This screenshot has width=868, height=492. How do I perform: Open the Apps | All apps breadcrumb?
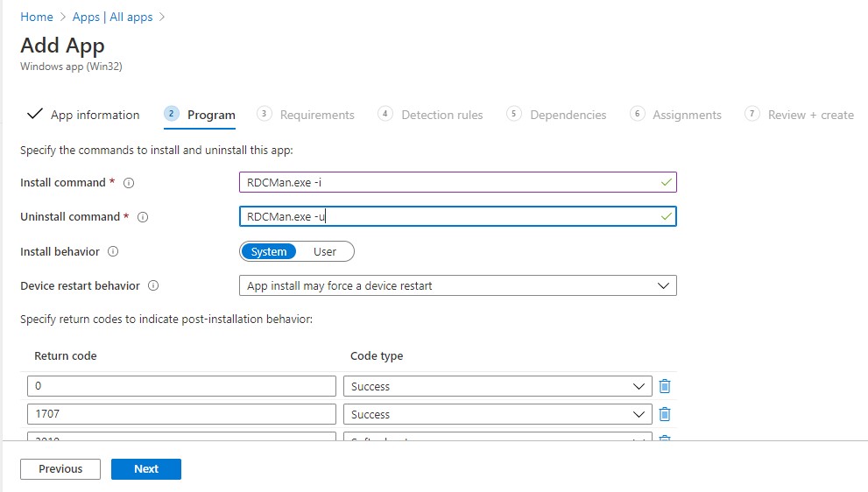pyautogui.click(x=112, y=17)
